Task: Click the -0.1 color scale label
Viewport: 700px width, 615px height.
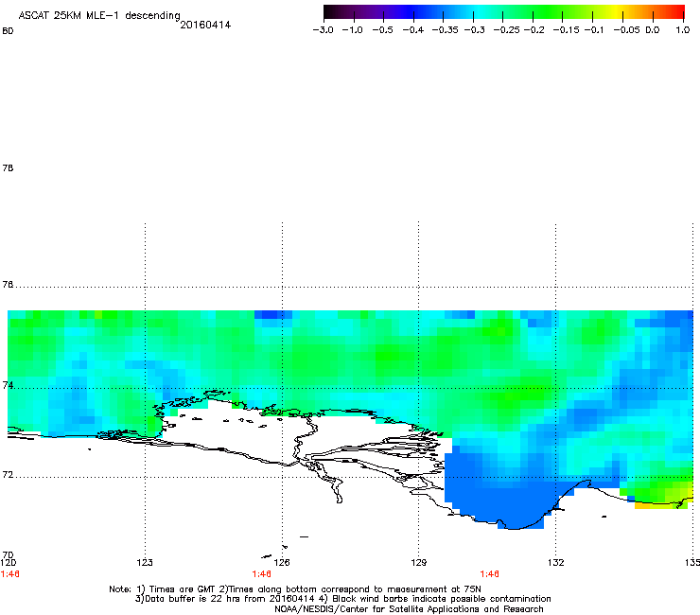Action: (594, 30)
